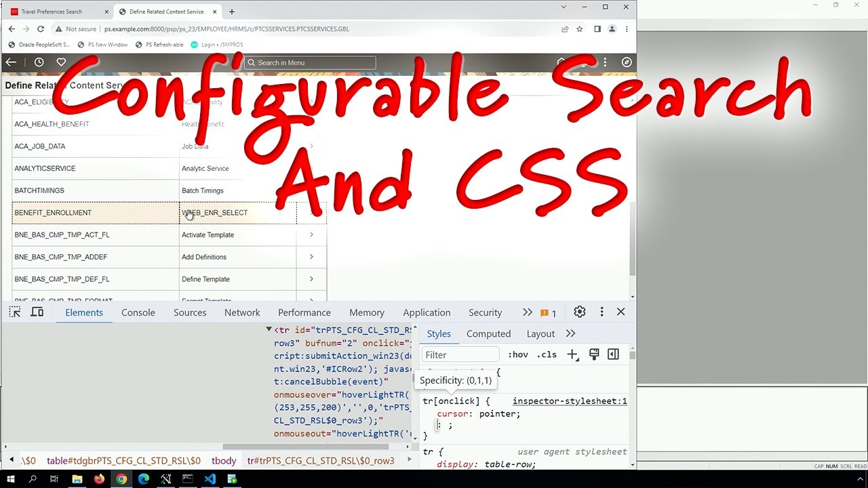The height and width of the screenshot is (488, 868).
Task: Open Chrome's three-dot main menu
Action: [x=627, y=29]
